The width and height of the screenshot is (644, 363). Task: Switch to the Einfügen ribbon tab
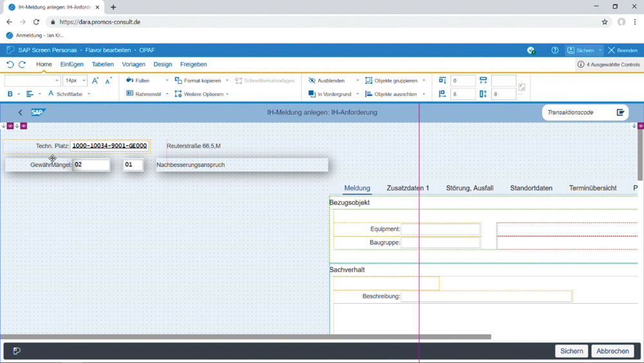click(x=71, y=64)
